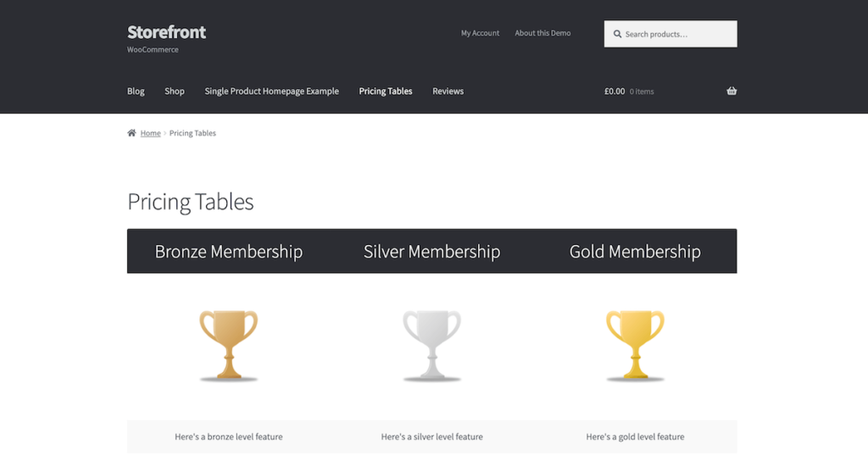Open the My Account link

(480, 33)
